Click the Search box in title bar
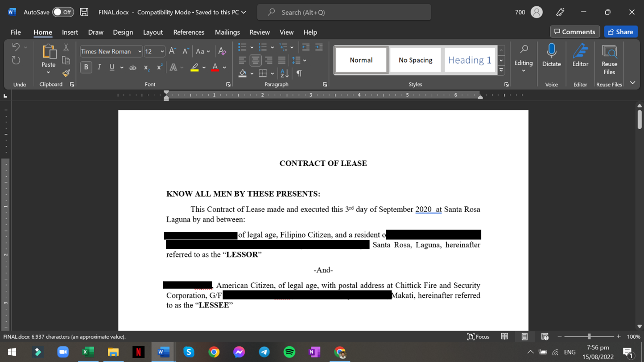Viewport: 644px width, 362px height. pyautogui.click(x=344, y=12)
